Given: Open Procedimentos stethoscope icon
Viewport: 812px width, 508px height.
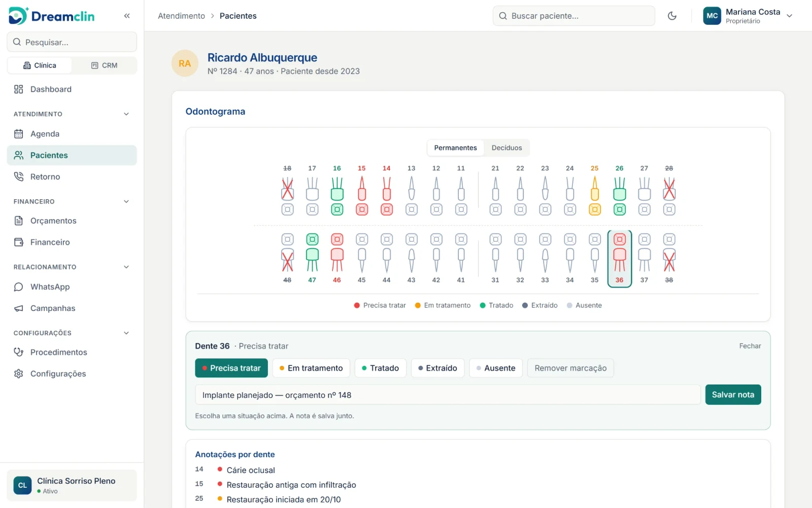Looking at the screenshot, I should click(19, 353).
